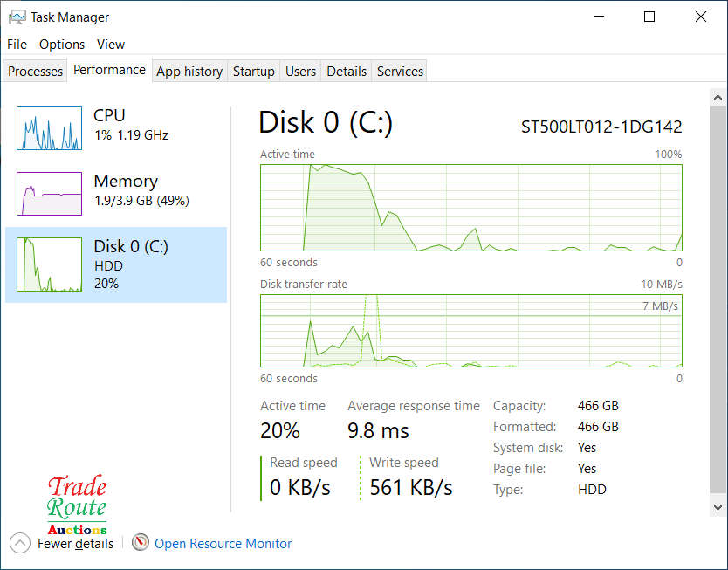Screen dimensions: 728x570
Task: Click the Disk transfer rate graph
Action: click(470, 331)
